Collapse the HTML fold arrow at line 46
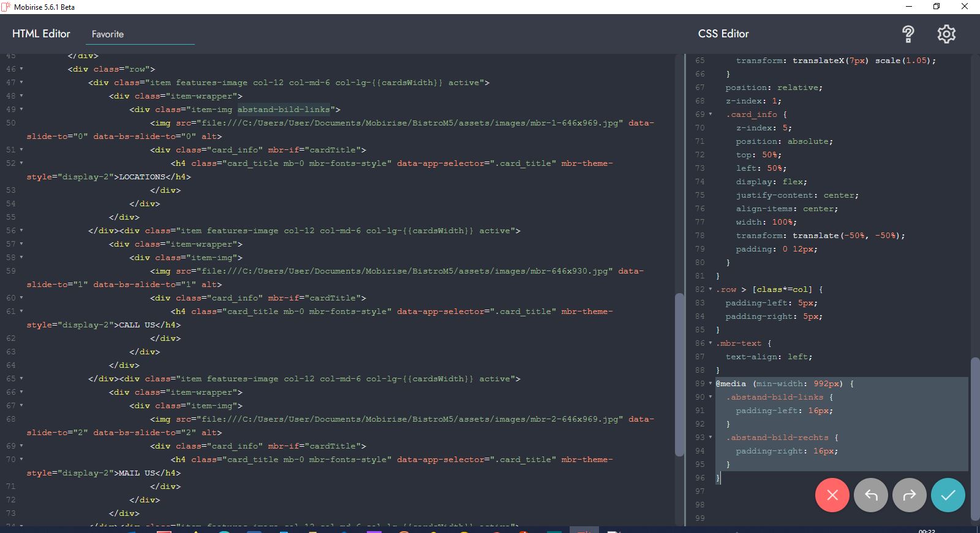Viewport: 980px width, 533px height. click(21, 69)
